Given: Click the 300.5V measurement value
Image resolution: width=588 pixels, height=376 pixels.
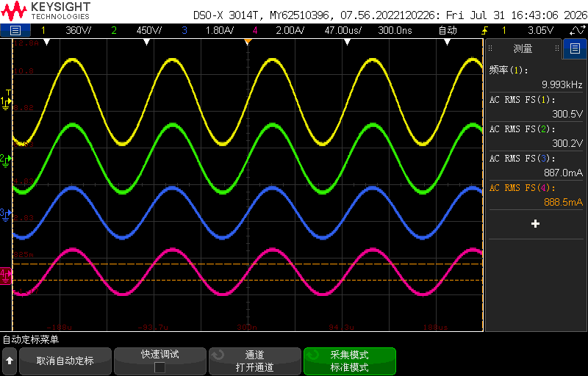Looking at the screenshot, I should coord(567,114).
